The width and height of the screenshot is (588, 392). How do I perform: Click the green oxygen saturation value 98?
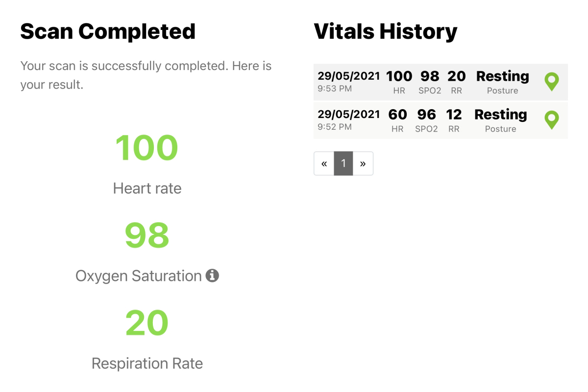[147, 235]
